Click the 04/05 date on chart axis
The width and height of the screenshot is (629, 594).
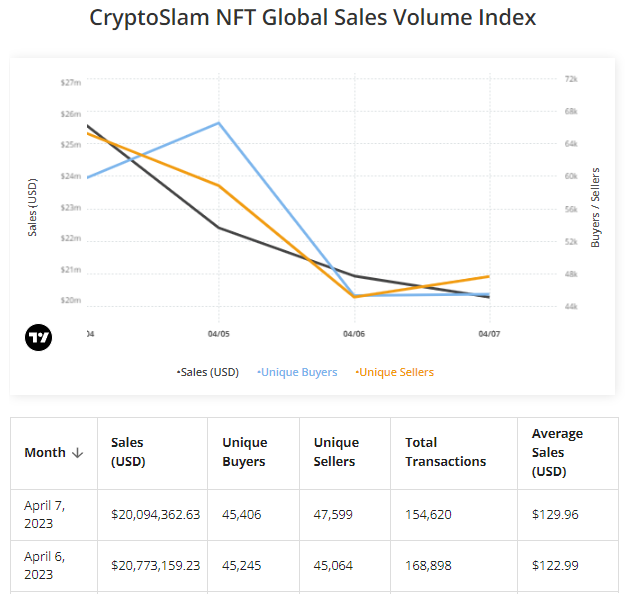[x=219, y=333]
